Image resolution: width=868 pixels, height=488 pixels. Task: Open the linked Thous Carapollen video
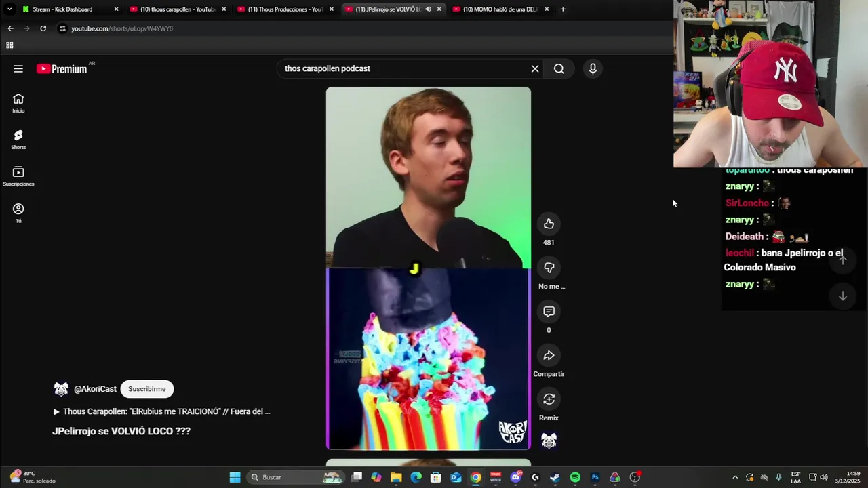[162, 411]
